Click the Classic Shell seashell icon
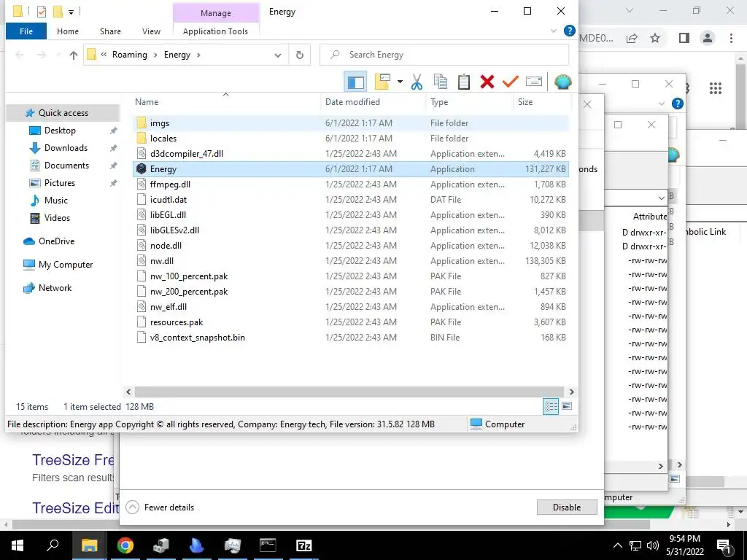 (x=562, y=82)
